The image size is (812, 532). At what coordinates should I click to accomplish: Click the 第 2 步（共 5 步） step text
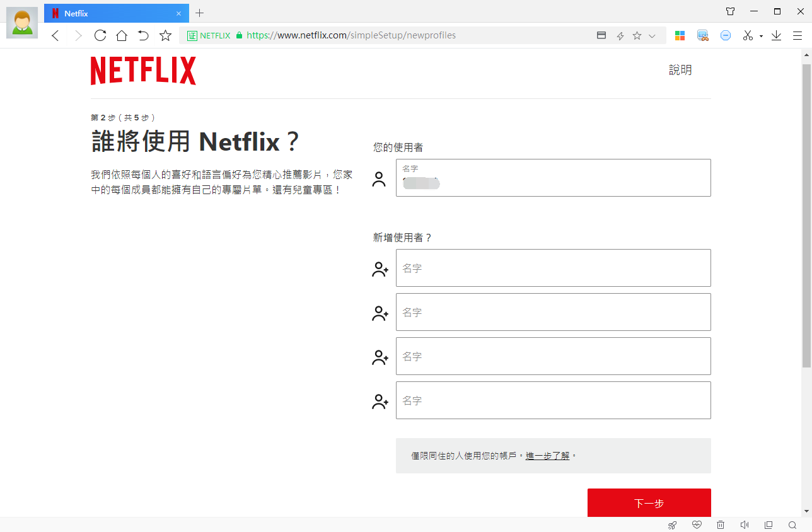pos(123,118)
